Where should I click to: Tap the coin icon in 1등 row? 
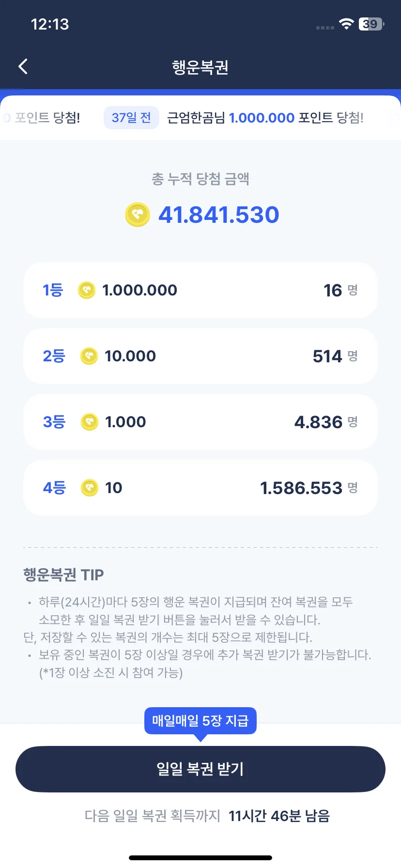87,290
